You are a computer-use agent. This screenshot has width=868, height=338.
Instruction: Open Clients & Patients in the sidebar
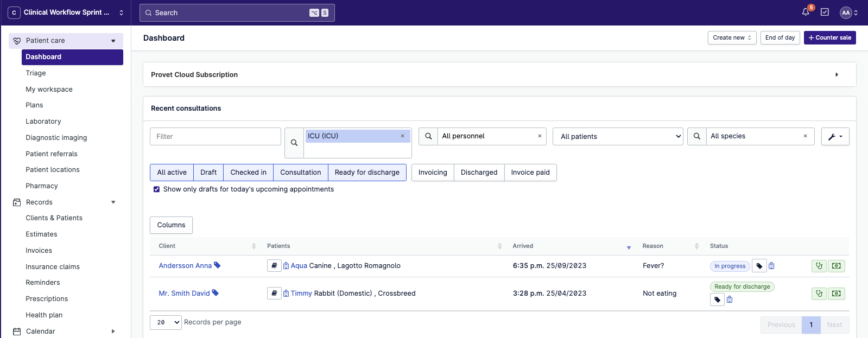click(54, 218)
